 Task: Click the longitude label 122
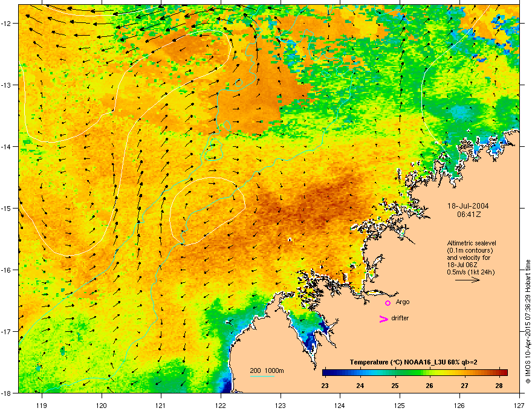tap(221, 405)
